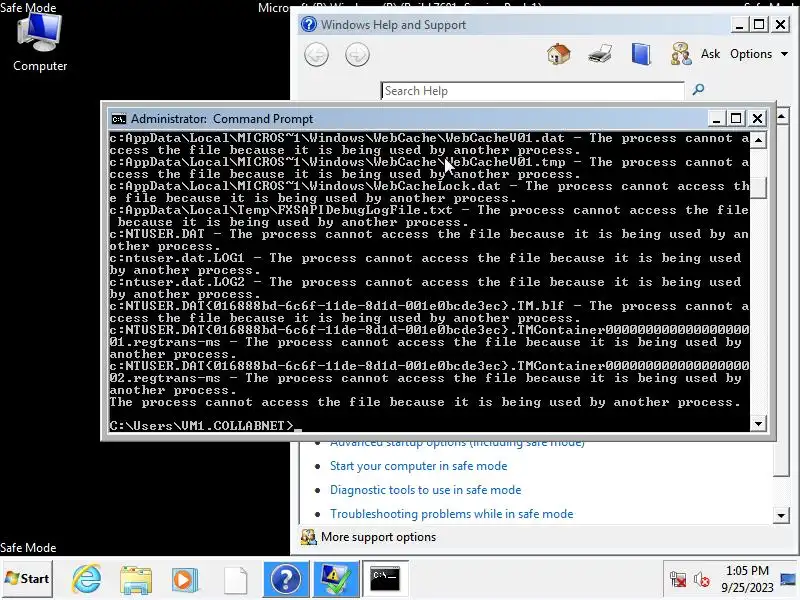Image resolution: width=800 pixels, height=600 pixels.
Task: Open the Start menu
Action: point(27,579)
